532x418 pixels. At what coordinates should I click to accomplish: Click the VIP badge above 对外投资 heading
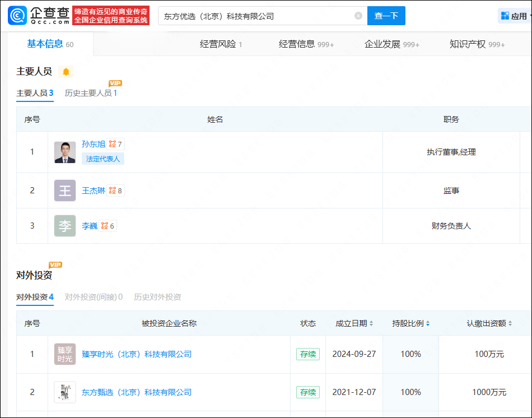(x=55, y=264)
